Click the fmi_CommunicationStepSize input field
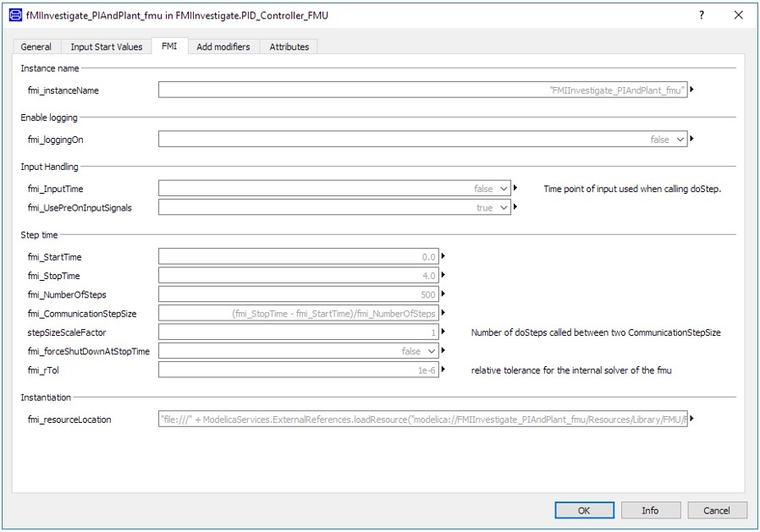The height and width of the screenshot is (532, 760). (x=299, y=313)
